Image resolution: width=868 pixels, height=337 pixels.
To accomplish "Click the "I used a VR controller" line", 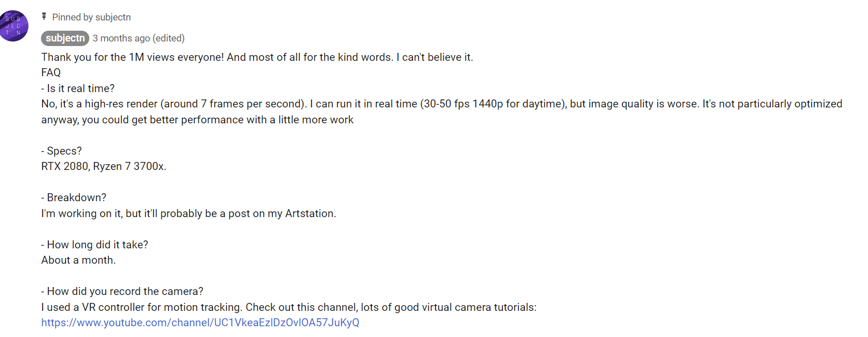I will (x=289, y=307).
